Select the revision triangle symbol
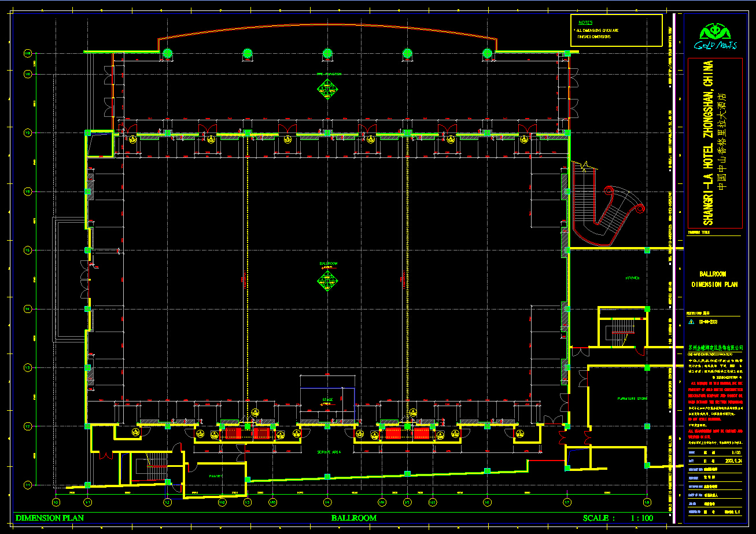The height and width of the screenshot is (534, 756). 691,321
